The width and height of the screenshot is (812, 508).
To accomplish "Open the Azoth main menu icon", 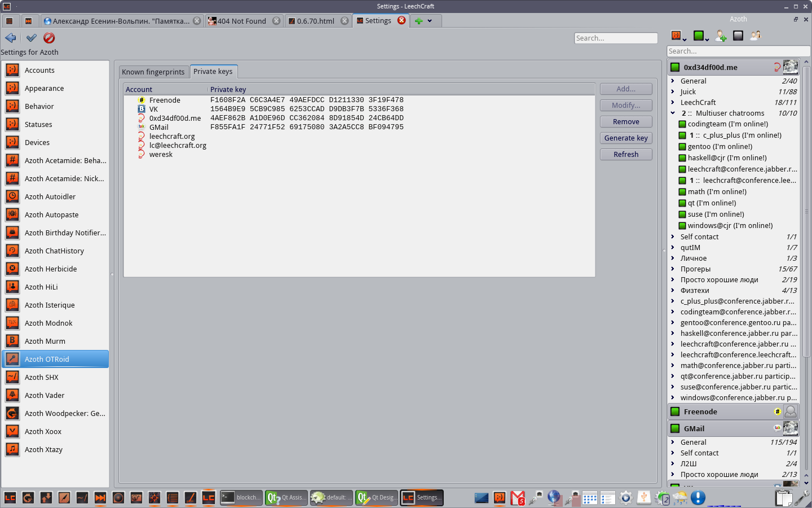I will tap(678, 36).
